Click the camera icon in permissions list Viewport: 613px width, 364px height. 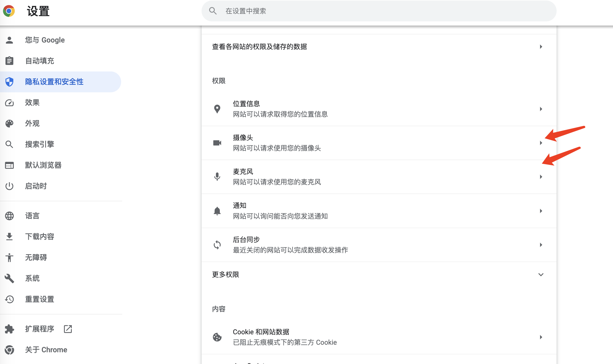[x=217, y=143]
